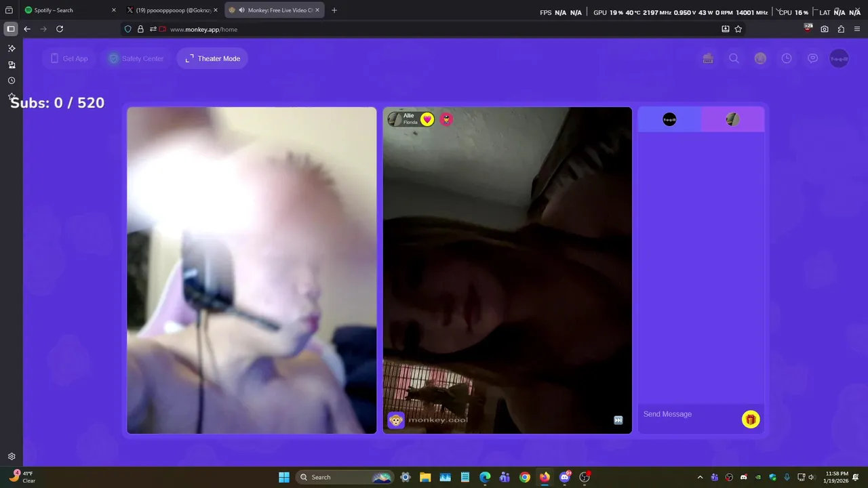The image size is (868, 488).
Task: Open the search magnifier icon in Monkey header
Action: [x=734, y=59]
